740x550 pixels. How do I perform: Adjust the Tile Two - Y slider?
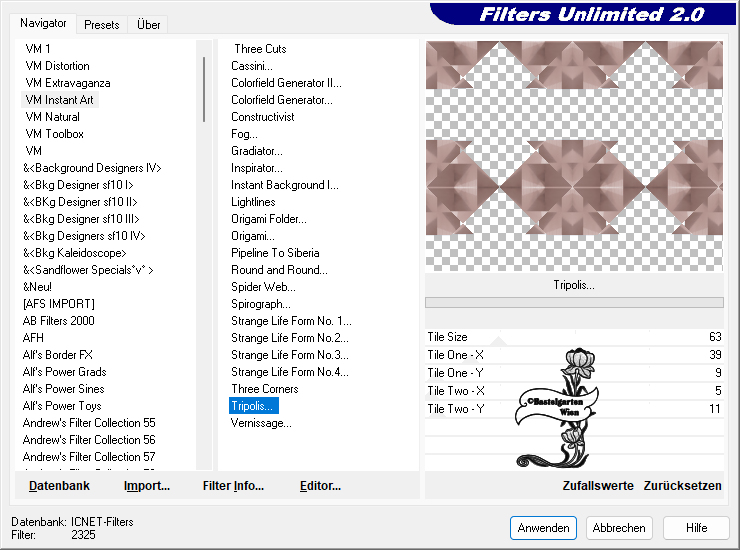574,408
